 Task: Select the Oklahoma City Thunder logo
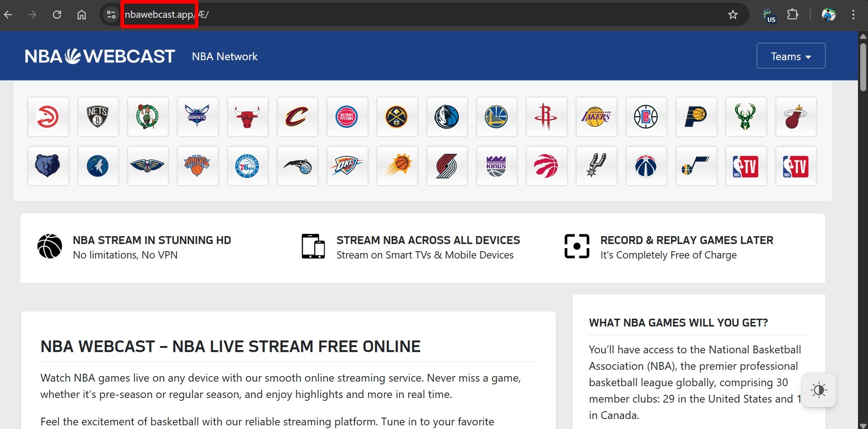pyautogui.click(x=347, y=166)
